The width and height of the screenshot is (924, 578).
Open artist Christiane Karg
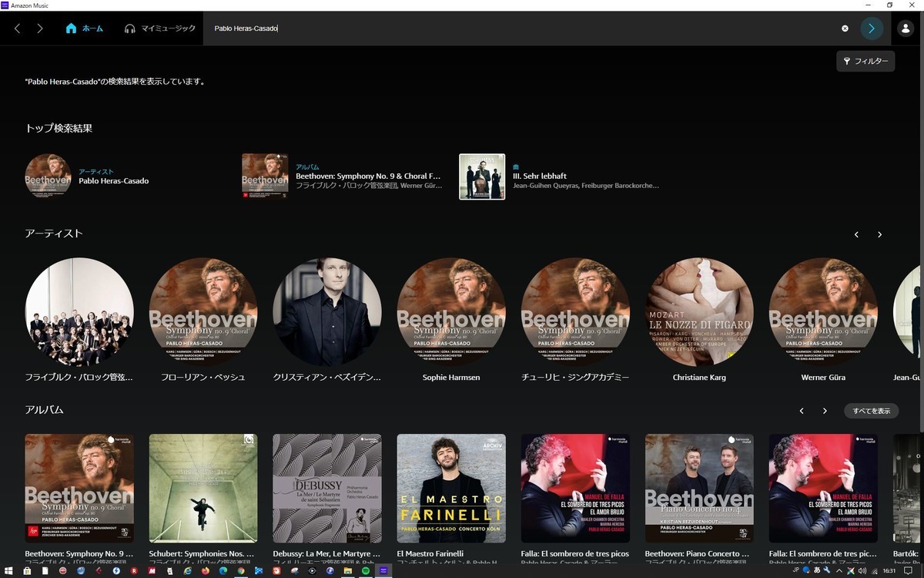[x=699, y=312]
